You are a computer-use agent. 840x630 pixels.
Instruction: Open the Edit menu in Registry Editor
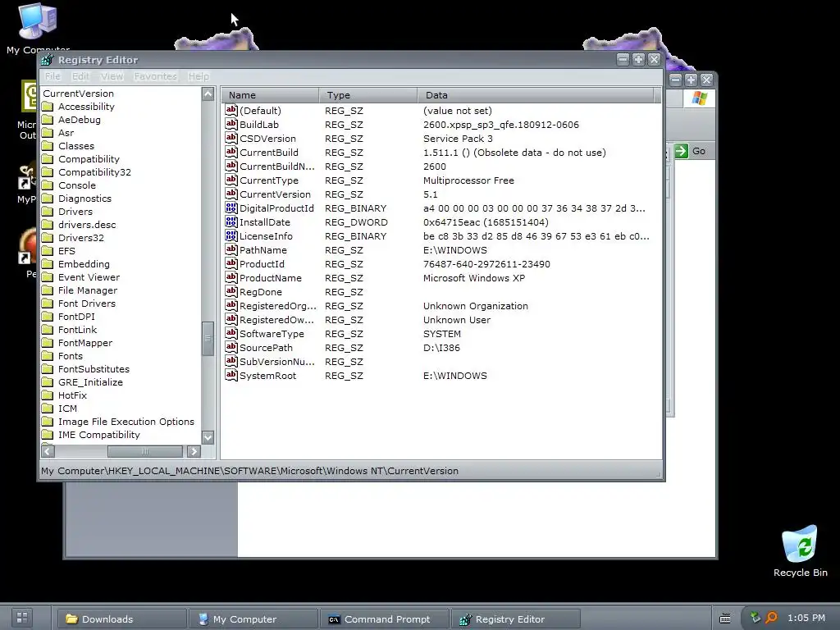[x=80, y=76]
